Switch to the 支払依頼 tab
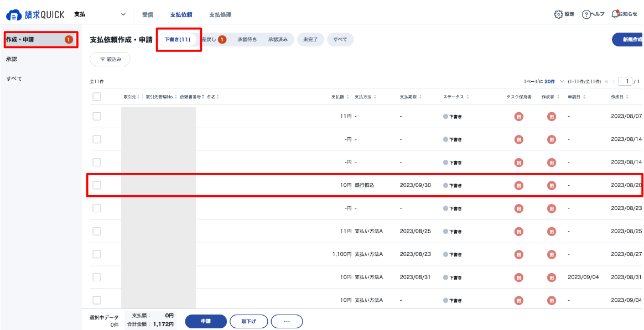This screenshot has width=644, height=330. 181,15
